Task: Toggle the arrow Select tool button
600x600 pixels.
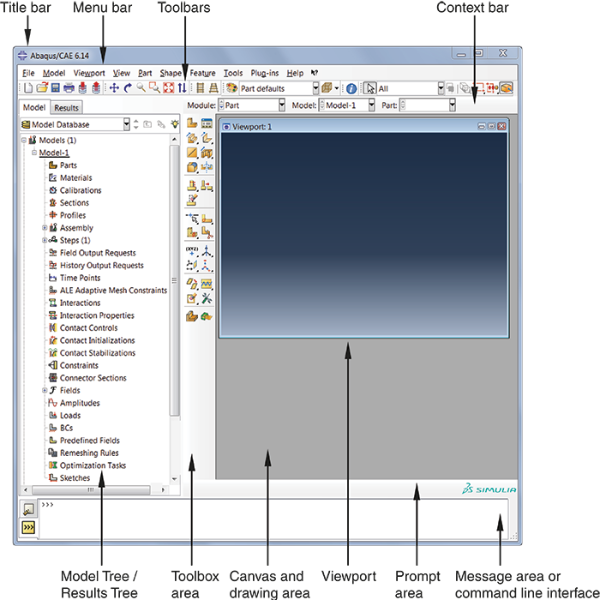Action: [x=370, y=89]
